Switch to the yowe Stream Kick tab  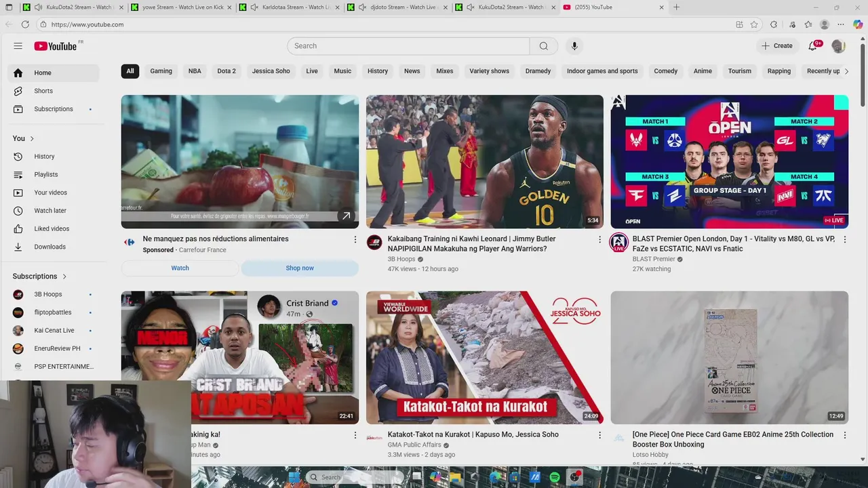coord(181,7)
